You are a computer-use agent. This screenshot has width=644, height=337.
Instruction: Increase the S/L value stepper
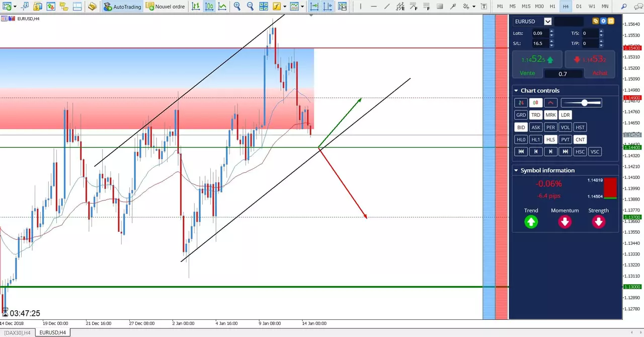(551, 42)
